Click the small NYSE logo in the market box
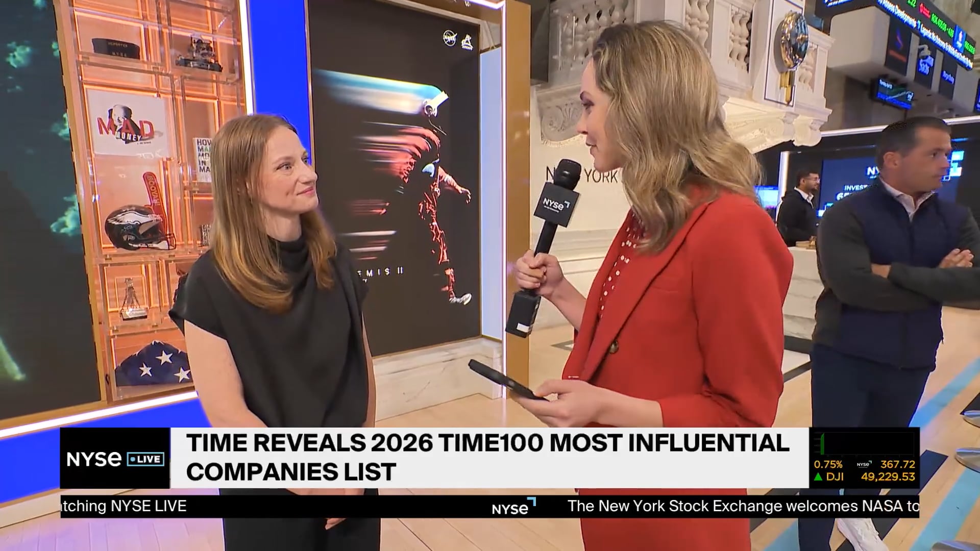This screenshot has width=980, height=551. coord(864,464)
